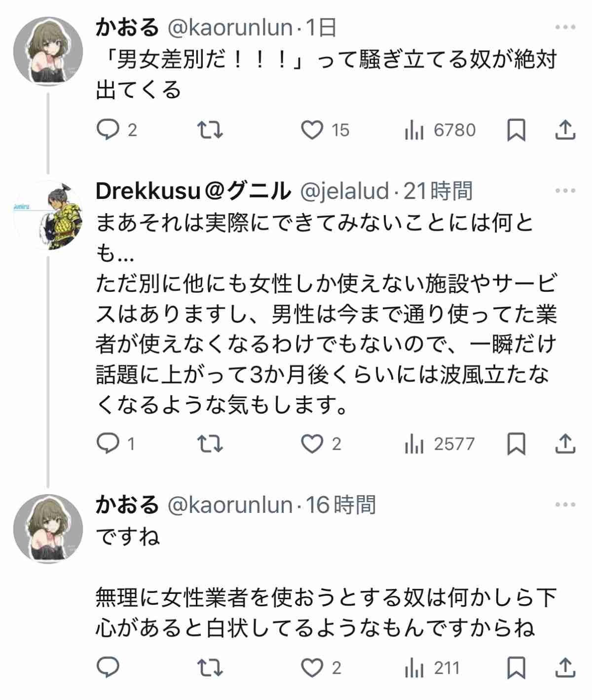The height and width of the screenshot is (700, 592).
Task: Open more options on Drekkusu tweet
Action: (565, 191)
